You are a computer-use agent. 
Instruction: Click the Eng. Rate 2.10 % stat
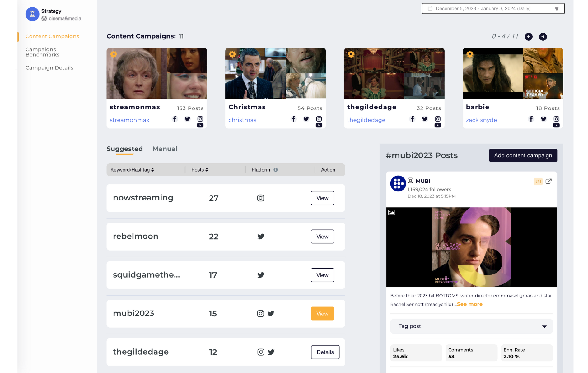pyautogui.click(x=526, y=353)
